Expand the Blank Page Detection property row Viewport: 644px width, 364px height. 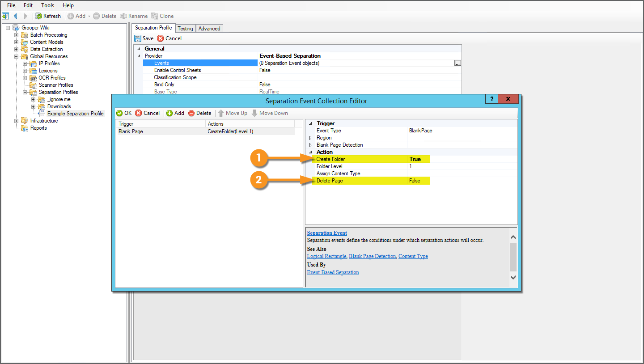pyautogui.click(x=311, y=145)
